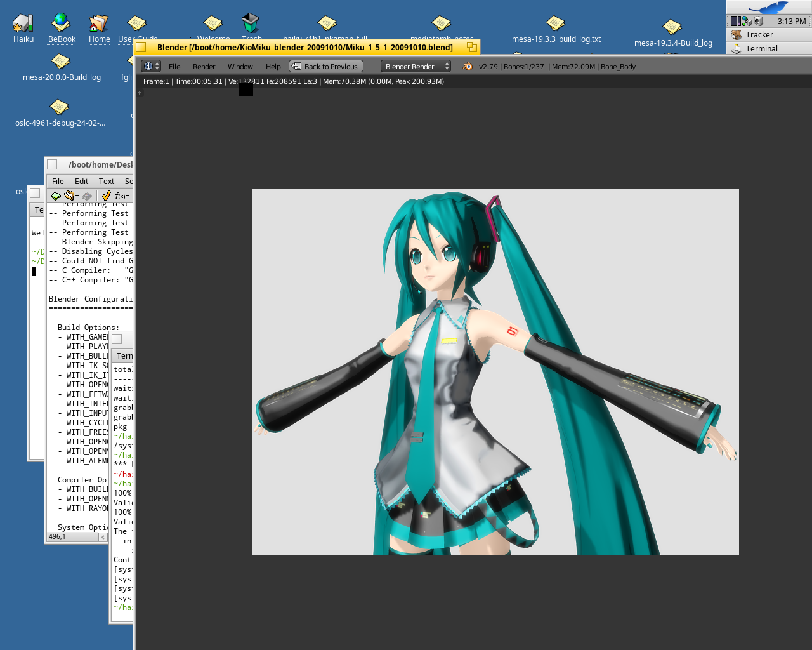Open the Blender Render engine dropdown
Image resolution: width=812 pixels, height=650 pixels.
click(x=416, y=66)
